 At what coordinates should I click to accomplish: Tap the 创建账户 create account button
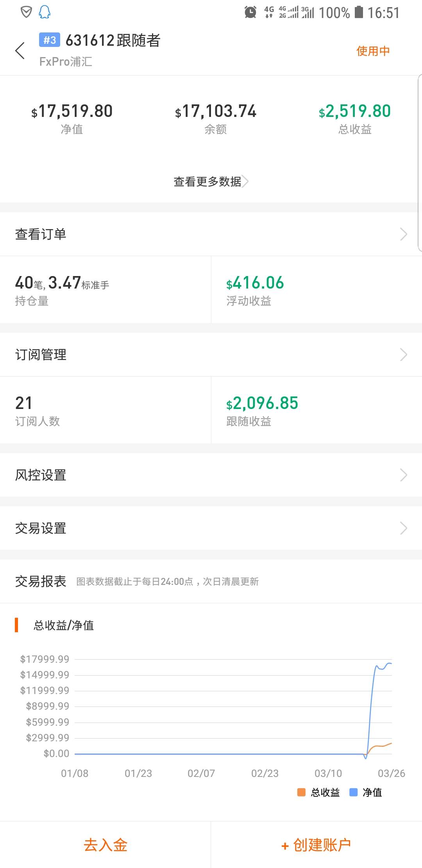[x=316, y=845]
